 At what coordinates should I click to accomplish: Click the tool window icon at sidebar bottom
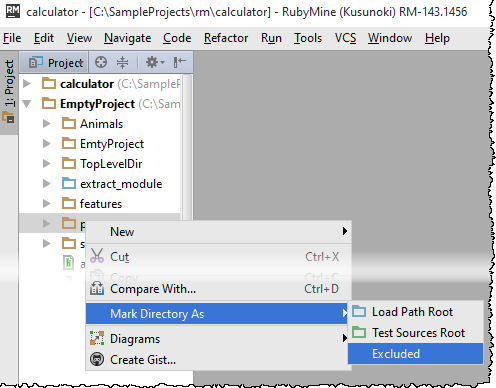coord(8,117)
